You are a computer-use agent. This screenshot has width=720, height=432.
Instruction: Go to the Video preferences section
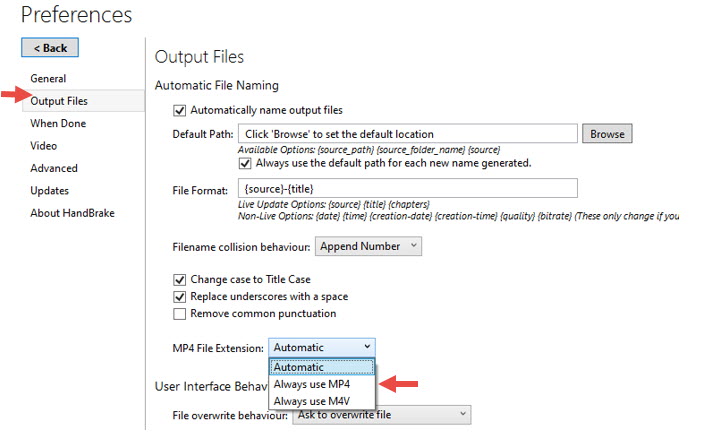point(44,146)
